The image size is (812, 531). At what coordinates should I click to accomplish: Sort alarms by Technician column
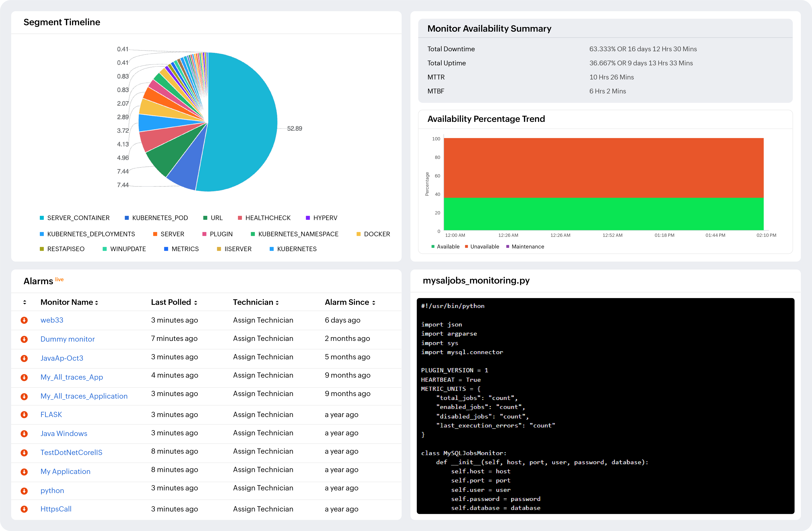click(256, 302)
